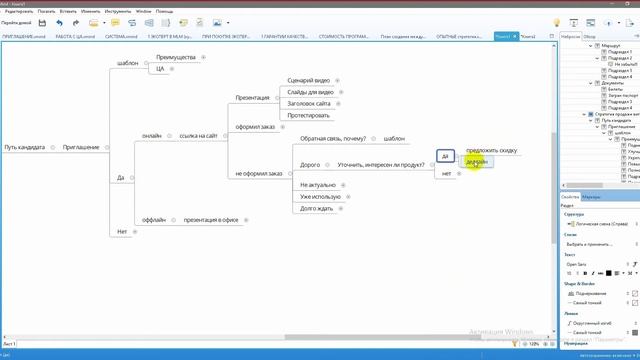Select the презентация в офисе topic
Image resolution: width=640 pixels, height=360 pixels.
pos(211,220)
